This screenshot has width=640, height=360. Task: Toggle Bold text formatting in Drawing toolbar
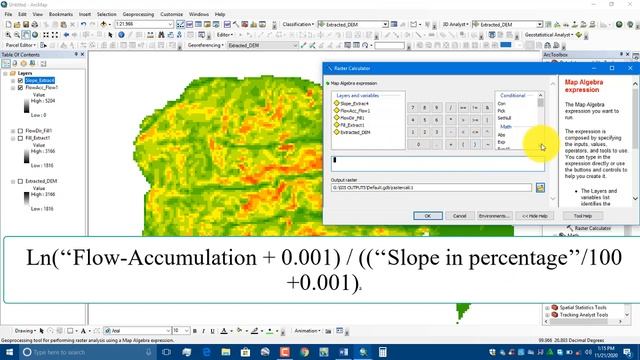(195, 331)
